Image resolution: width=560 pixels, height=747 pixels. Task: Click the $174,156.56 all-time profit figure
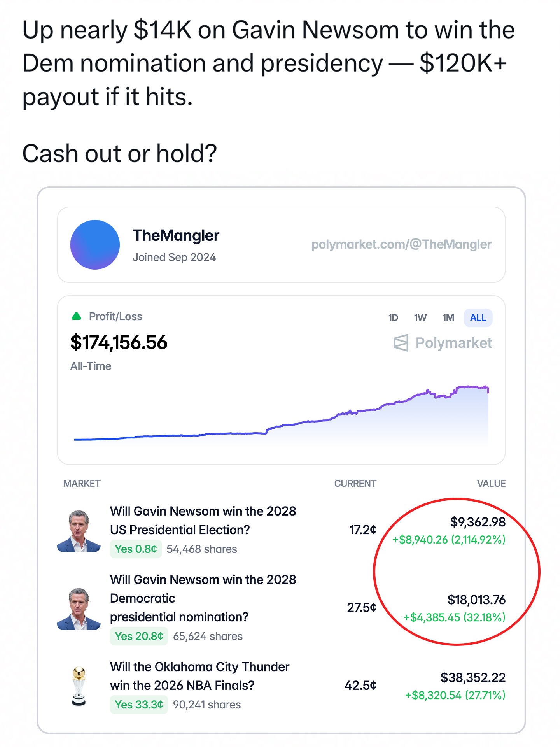[119, 343]
